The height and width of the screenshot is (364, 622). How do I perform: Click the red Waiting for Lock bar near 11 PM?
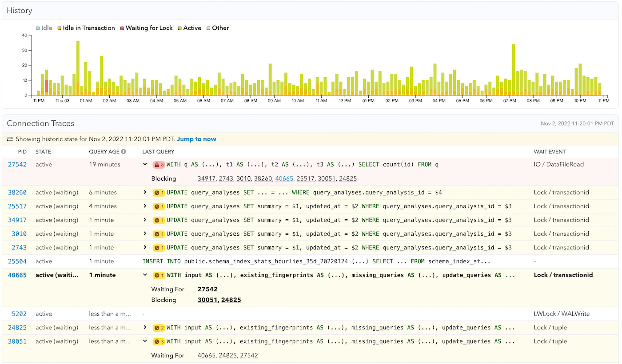pyautogui.click(x=46, y=86)
